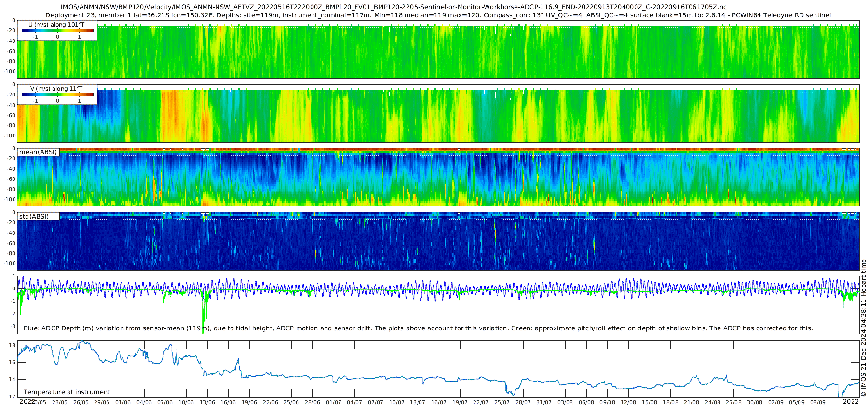868x410 pixels.
Task: Click the '30/08' date tick label
Action: (x=755, y=402)
